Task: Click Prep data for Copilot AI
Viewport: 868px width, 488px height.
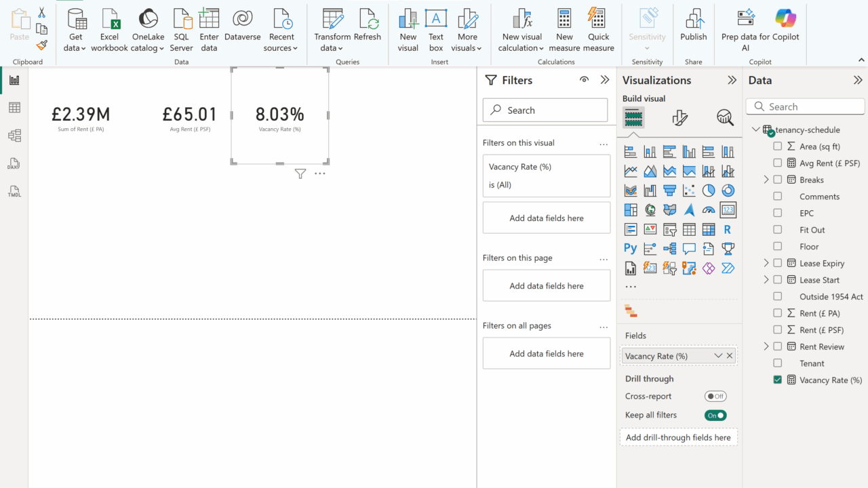Action: tap(745, 30)
